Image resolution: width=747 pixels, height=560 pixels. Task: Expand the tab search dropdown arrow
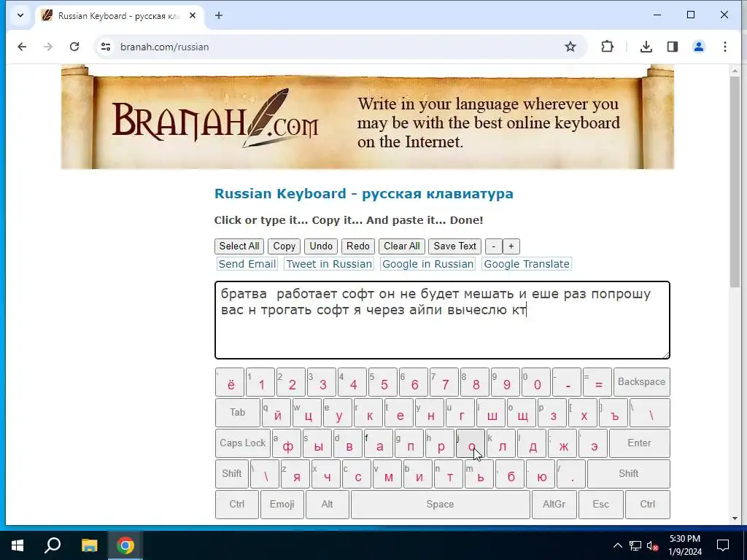[20, 15]
